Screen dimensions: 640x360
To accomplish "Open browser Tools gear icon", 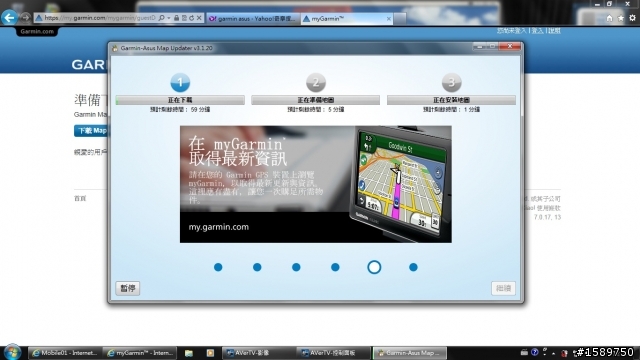I will coord(632,18).
